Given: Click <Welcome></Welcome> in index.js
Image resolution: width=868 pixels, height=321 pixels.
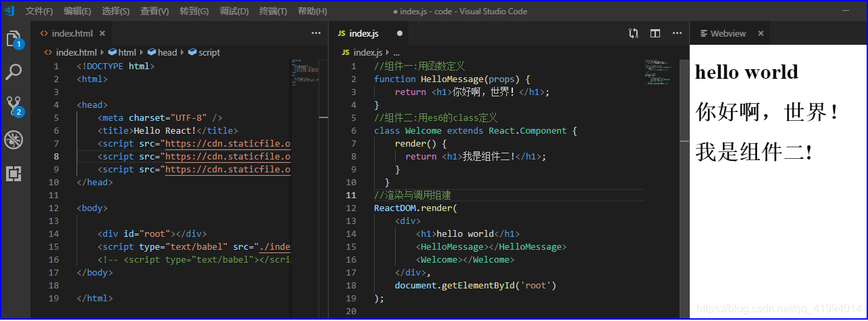Looking at the screenshot, I should (x=466, y=260).
